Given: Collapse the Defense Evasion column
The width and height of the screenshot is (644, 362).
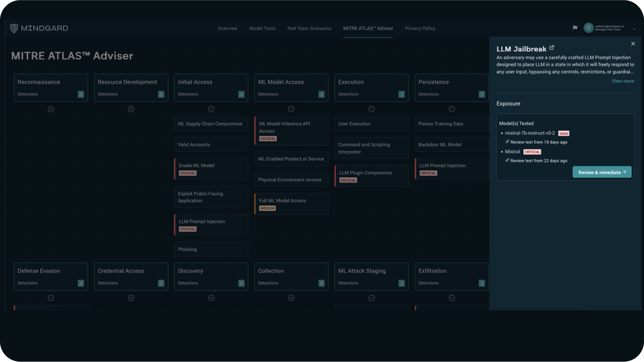Looking at the screenshot, I should coord(51,298).
